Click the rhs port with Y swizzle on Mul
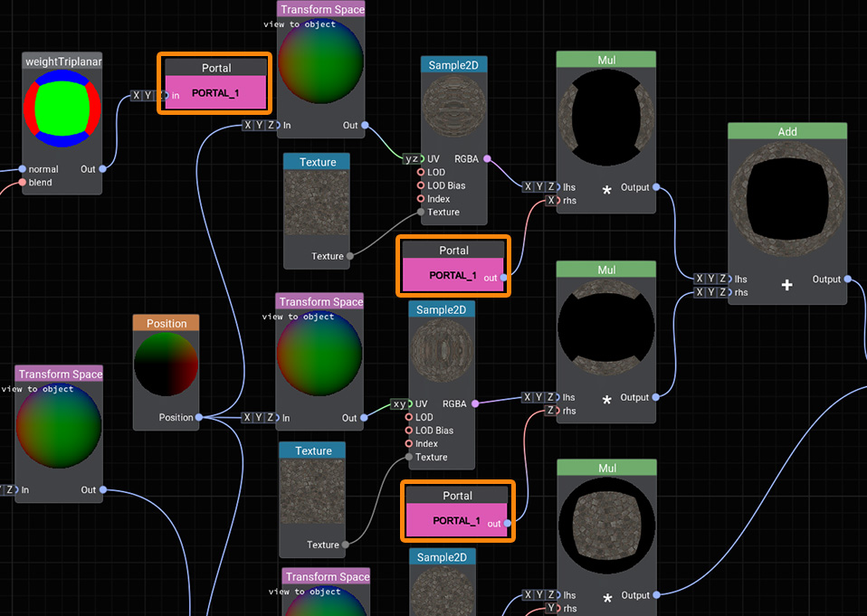The height and width of the screenshot is (616, 867). 557,608
